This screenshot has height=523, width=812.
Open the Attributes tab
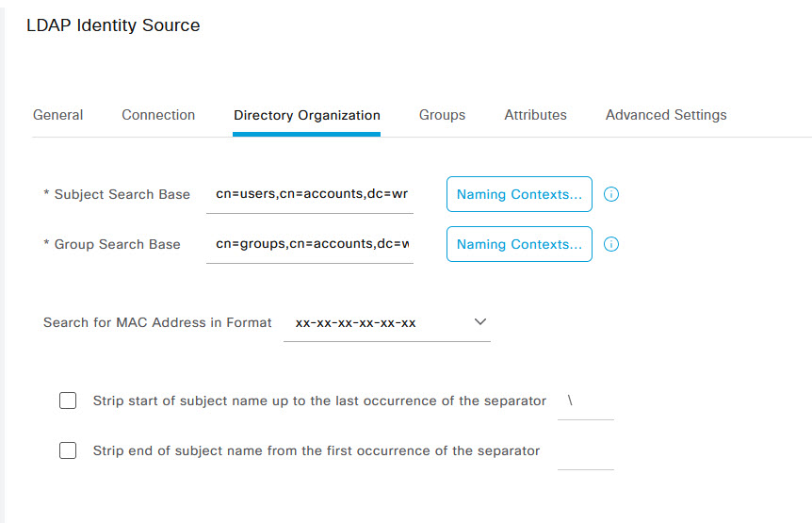pos(535,115)
